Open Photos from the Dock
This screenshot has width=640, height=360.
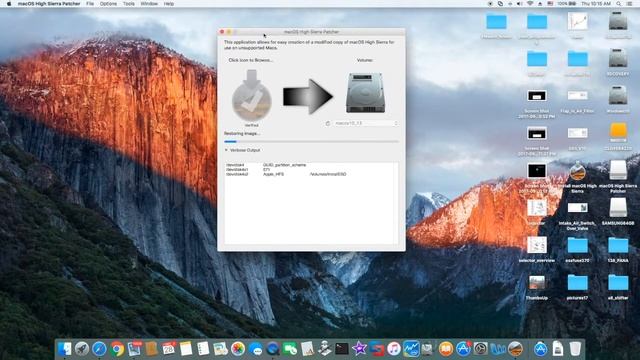point(238,349)
